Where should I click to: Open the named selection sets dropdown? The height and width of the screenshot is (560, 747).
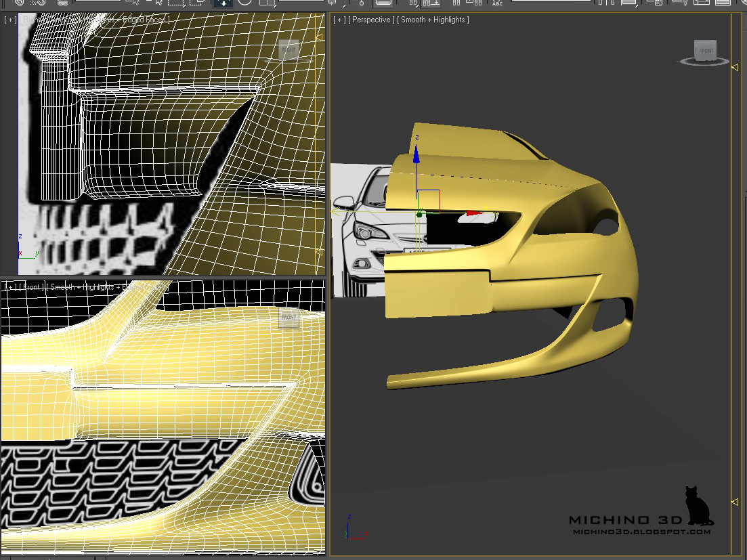point(551,1)
